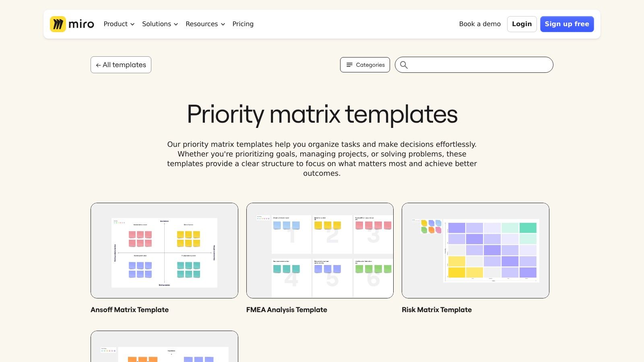
Task: Click the Ansoff Matrix Template title
Action: click(130, 310)
